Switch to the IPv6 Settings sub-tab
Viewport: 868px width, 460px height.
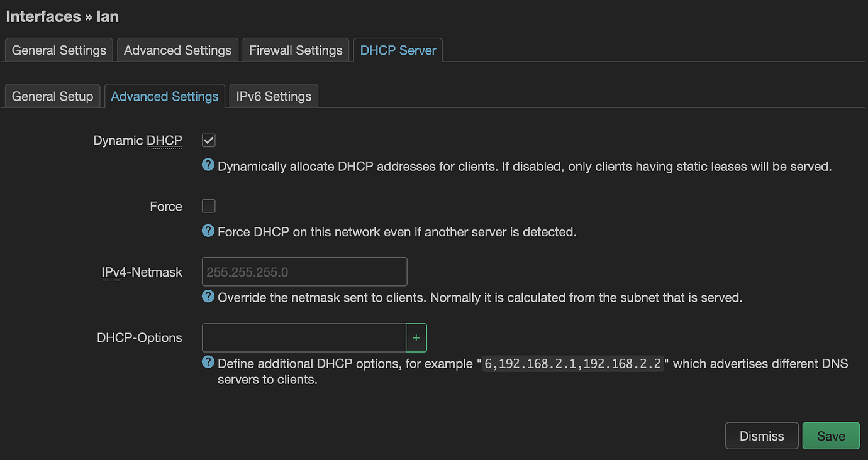(273, 96)
